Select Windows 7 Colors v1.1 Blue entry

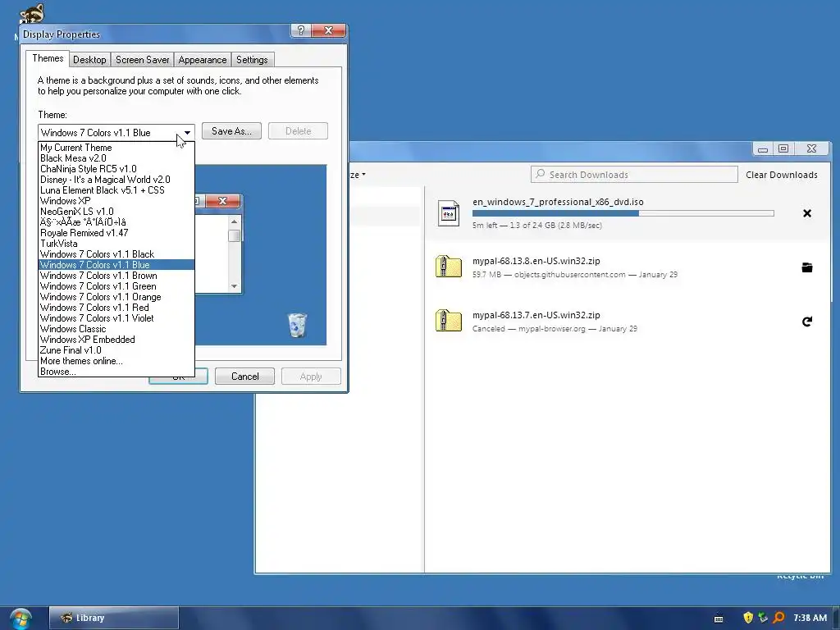point(116,265)
